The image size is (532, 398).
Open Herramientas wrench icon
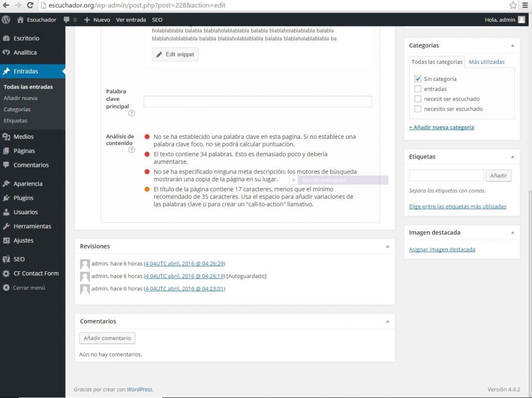(6, 226)
